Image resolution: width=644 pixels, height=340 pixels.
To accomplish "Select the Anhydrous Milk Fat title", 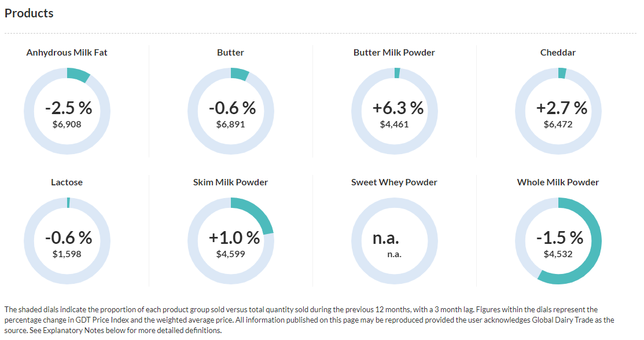I will tap(67, 53).
